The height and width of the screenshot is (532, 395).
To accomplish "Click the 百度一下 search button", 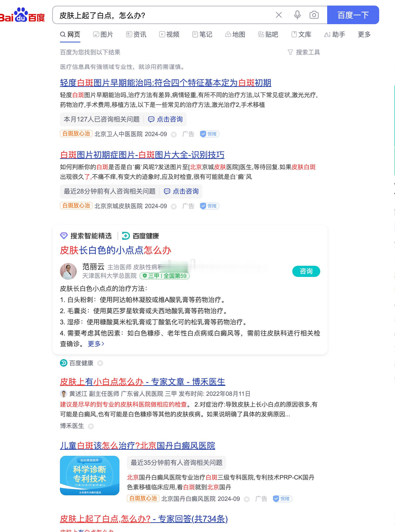I will coord(353,15).
